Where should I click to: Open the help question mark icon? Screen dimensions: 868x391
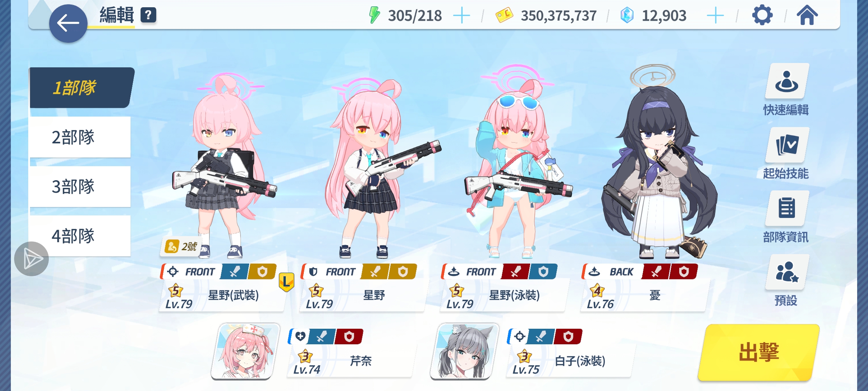(x=148, y=15)
